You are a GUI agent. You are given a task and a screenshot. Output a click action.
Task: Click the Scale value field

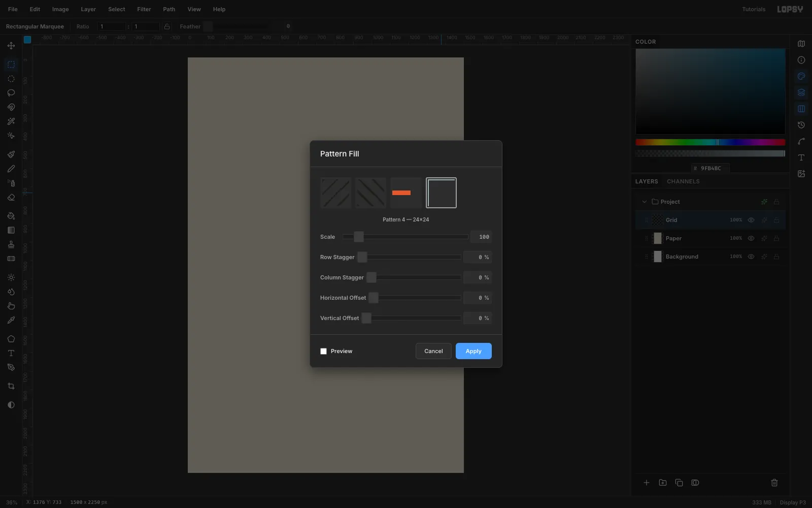pyautogui.click(x=481, y=237)
